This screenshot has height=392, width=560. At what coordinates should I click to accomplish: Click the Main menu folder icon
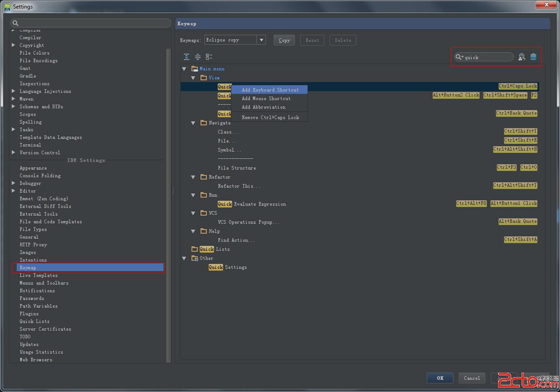[x=195, y=69]
